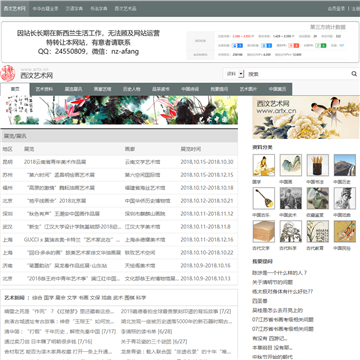The height and width of the screenshot is (360, 360).
Task: Select the 科学 art news category
Action: coord(141,298)
